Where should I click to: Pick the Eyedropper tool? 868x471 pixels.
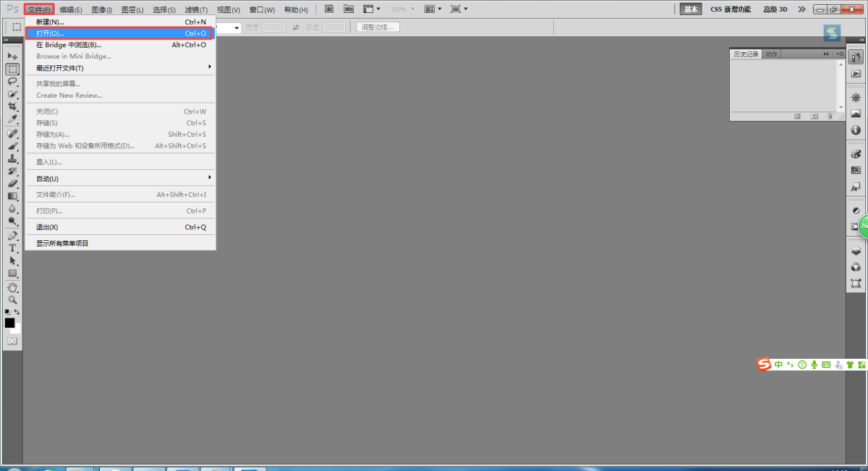tap(12, 119)
